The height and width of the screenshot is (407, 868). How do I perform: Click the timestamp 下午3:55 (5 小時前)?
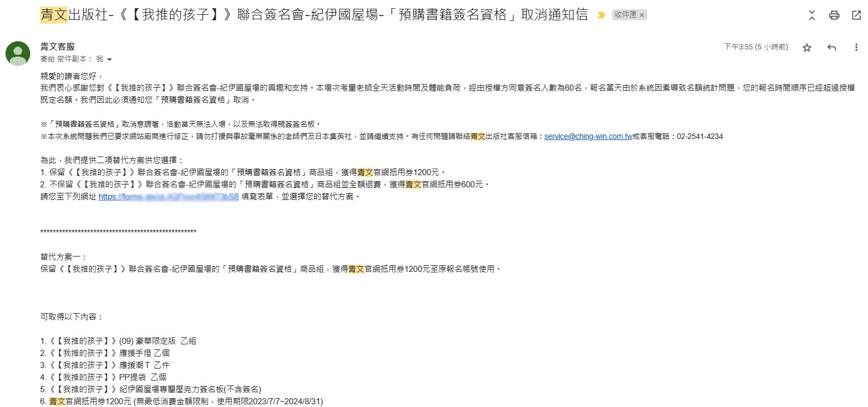pyautogui.click(x=756, y=47)
